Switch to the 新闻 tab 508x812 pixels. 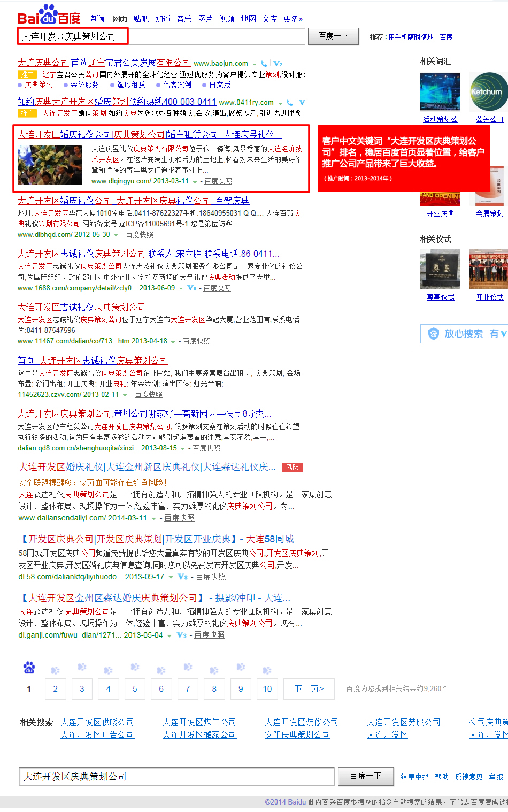coord(98,19)
